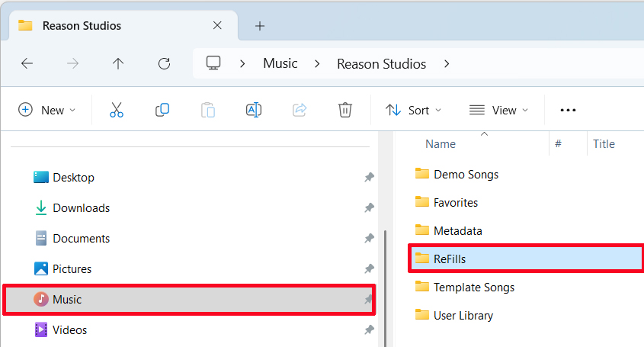Click the Metadata folder icon

pyautogui.click(x=421, y=230)
